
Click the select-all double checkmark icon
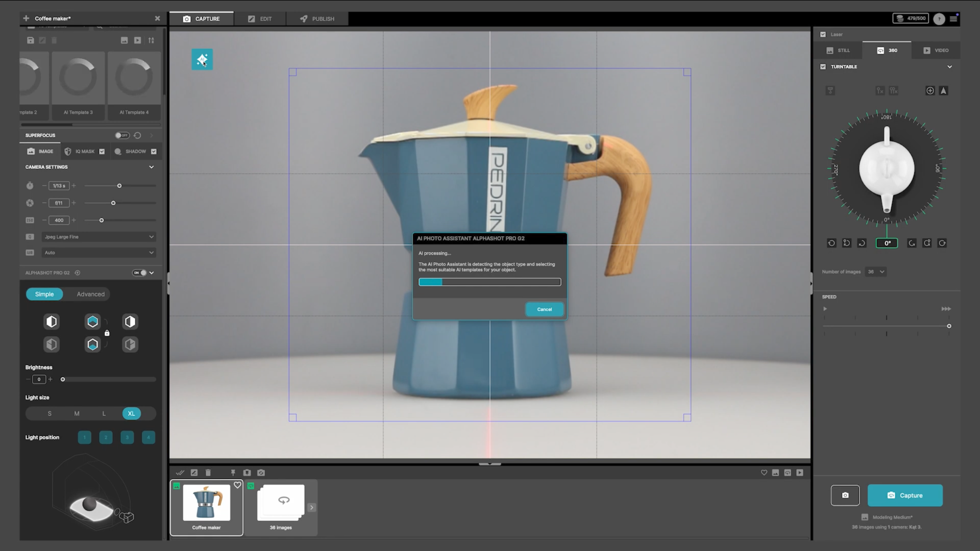pyautogui.click(x=180, y=473)
